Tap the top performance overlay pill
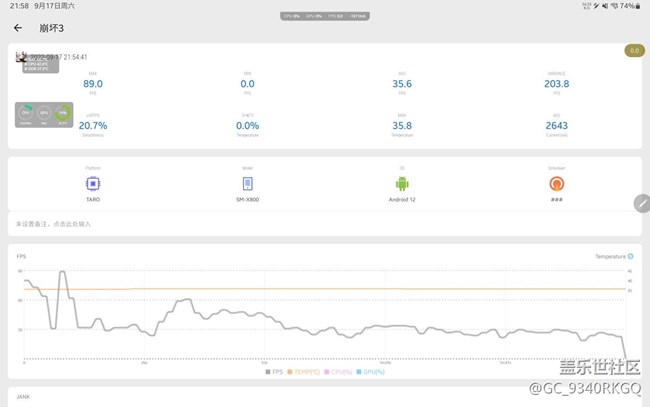This screenshot has width=650, height=407. 325,16
